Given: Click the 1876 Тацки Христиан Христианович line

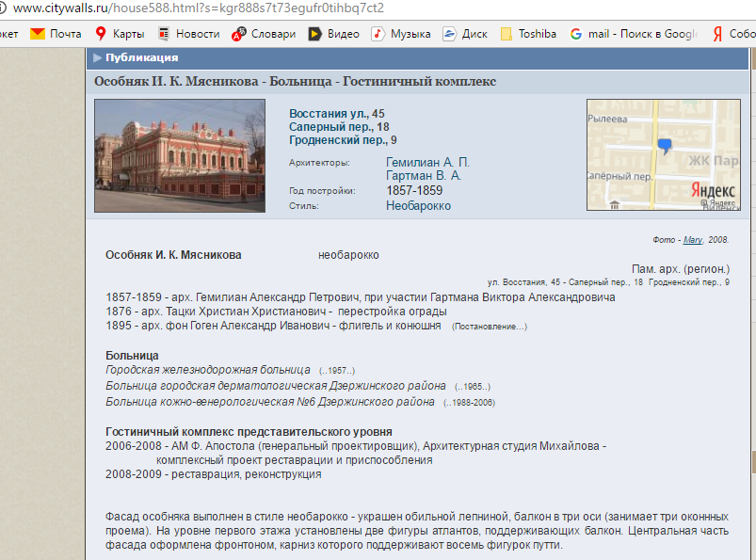Looking at the screenshot, I should (276, 312).
